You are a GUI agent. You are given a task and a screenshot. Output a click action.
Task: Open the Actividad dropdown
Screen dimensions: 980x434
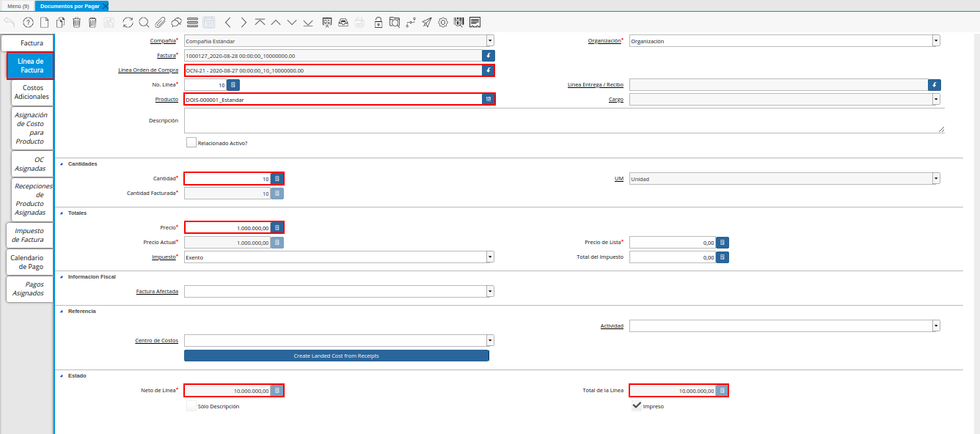pyautogui.click(x=937, y=325)
